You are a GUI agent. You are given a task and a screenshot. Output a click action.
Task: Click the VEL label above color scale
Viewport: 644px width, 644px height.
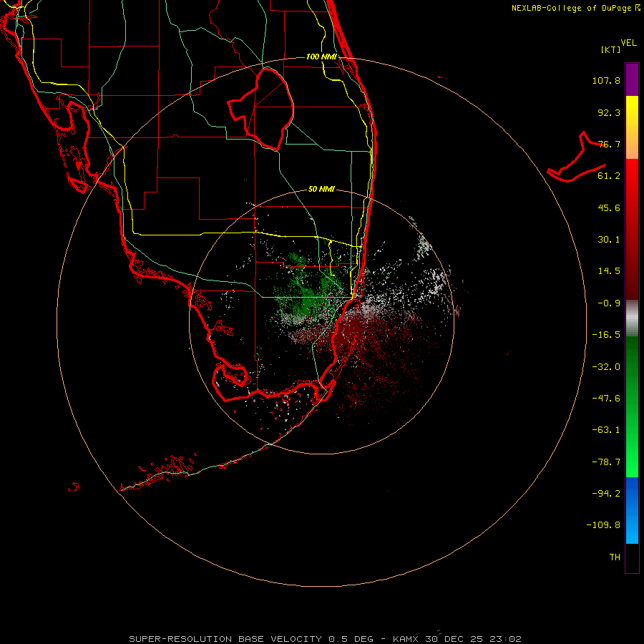click(628, 43)
